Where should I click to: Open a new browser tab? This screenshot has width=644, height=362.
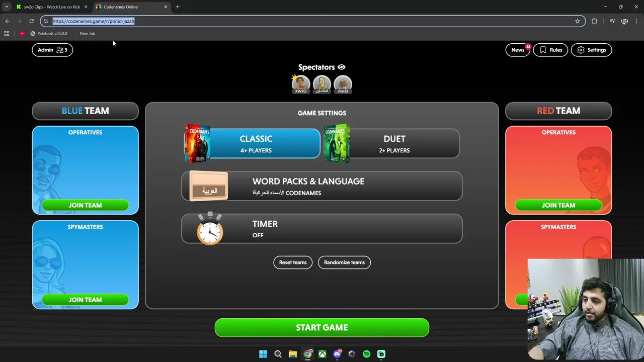point(178,7)
